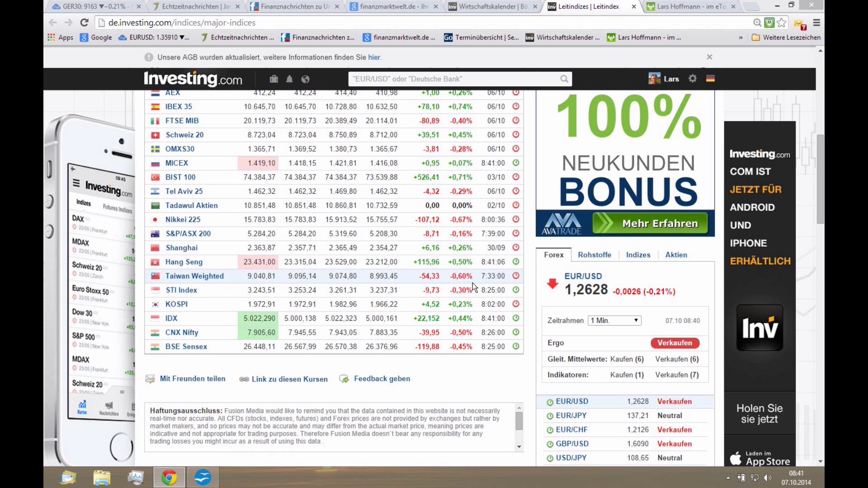
Task: Dismiss the AGB notification bar
Action: click(709, 57)
